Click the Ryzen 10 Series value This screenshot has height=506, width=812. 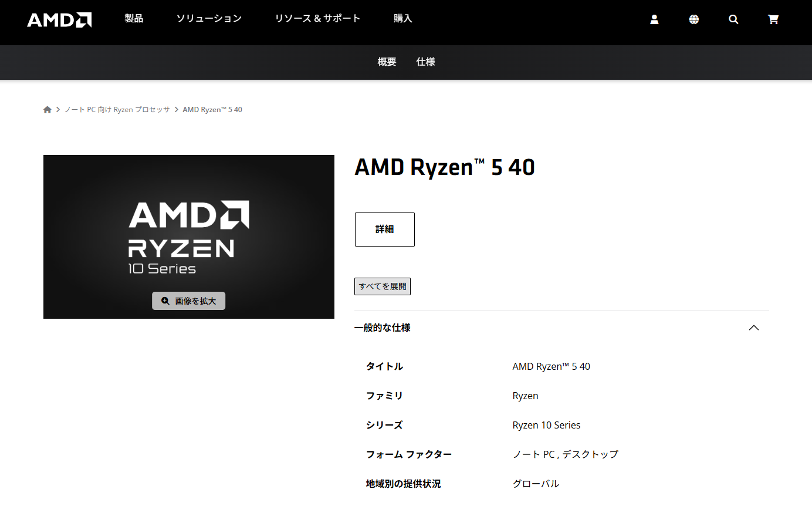click(x=547, y=426)
